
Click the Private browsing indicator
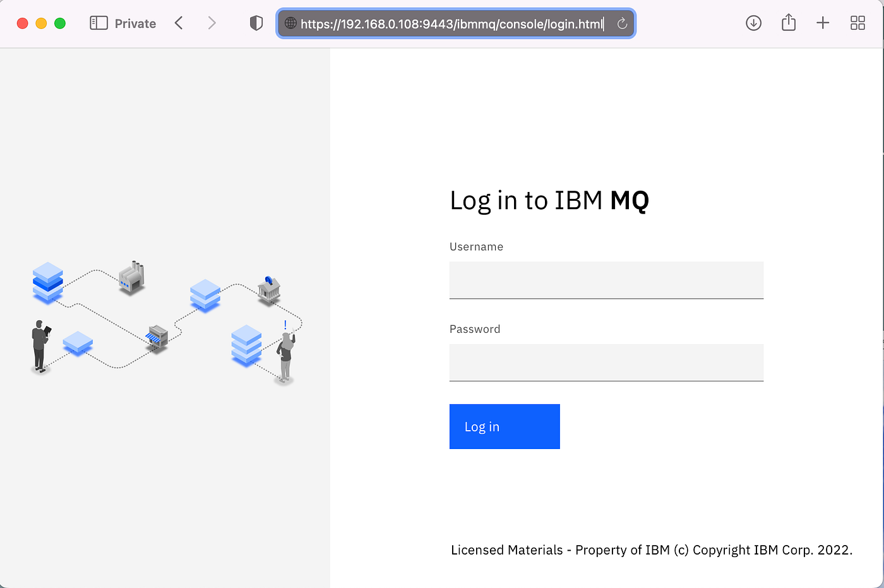pos(136,23)
